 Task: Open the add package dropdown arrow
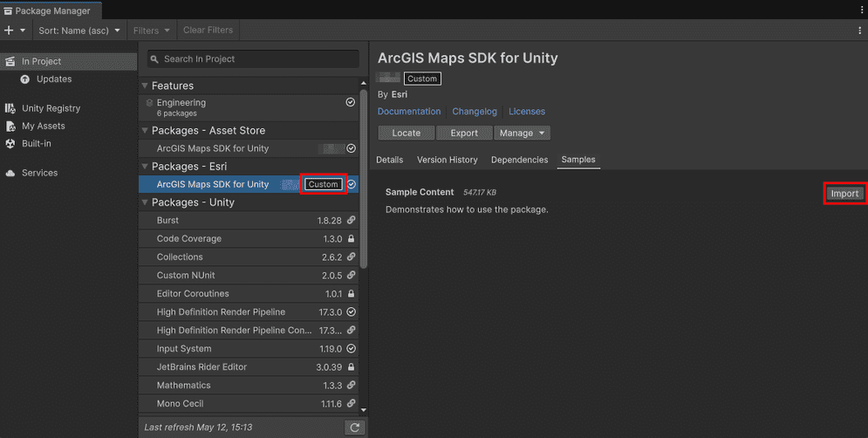pyautogui.click(x=23, y=31)
